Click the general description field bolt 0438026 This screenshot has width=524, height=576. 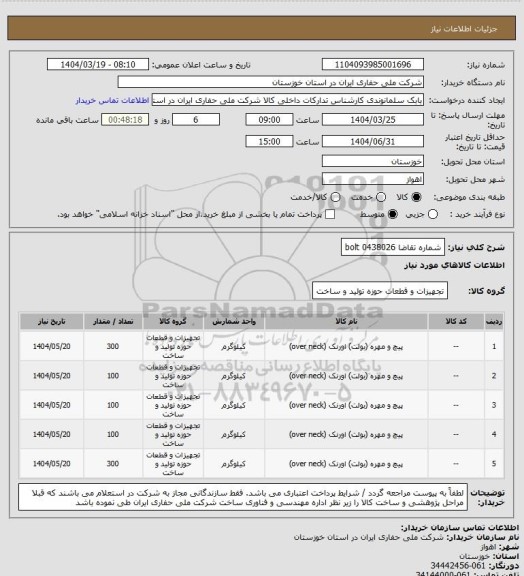393,247
